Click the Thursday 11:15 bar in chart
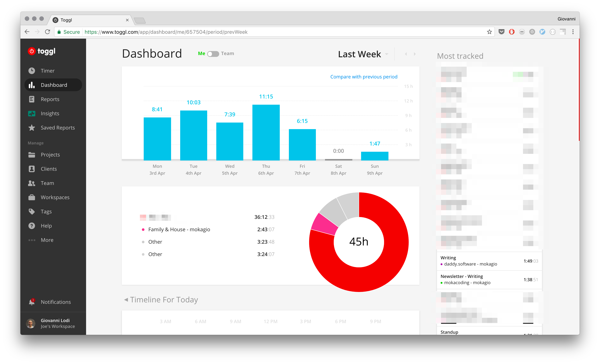This screenshot has width=600, height=364. pyautogui.click(x=266, y=133)
